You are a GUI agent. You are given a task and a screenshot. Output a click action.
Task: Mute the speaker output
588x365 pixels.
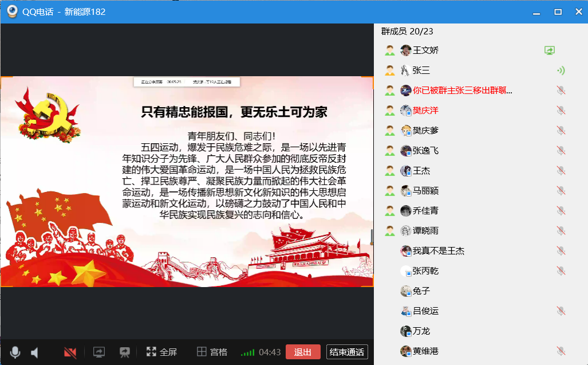pyautogui.click(x=35, y=352)
